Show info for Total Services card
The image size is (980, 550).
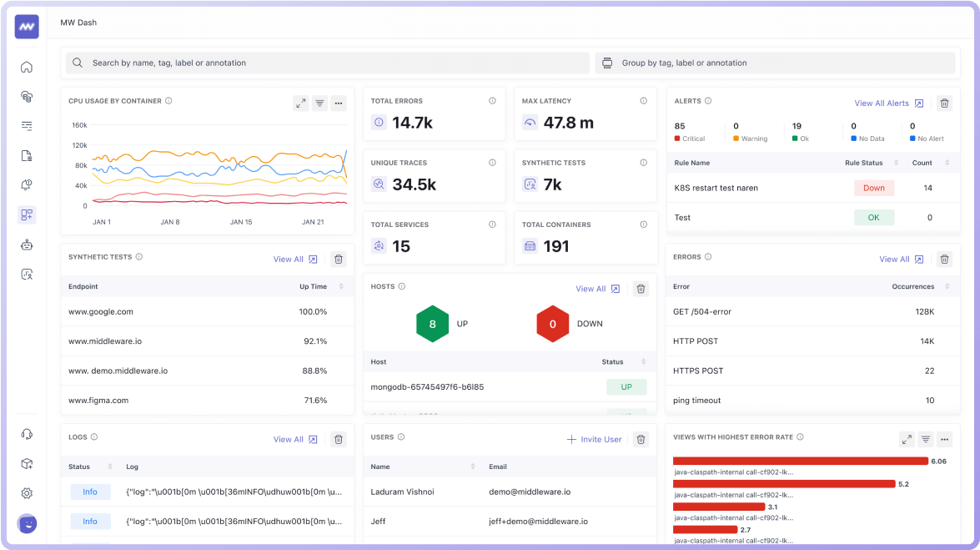(492, 225)
